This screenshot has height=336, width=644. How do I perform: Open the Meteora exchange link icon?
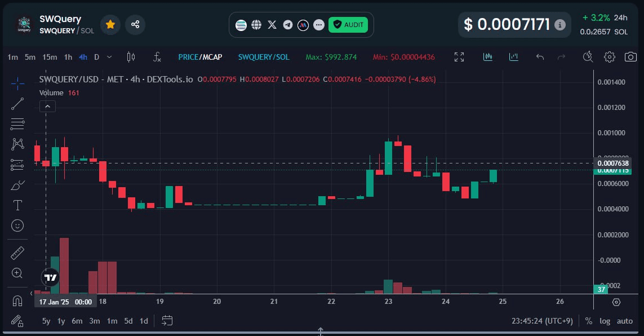[303, 25]
